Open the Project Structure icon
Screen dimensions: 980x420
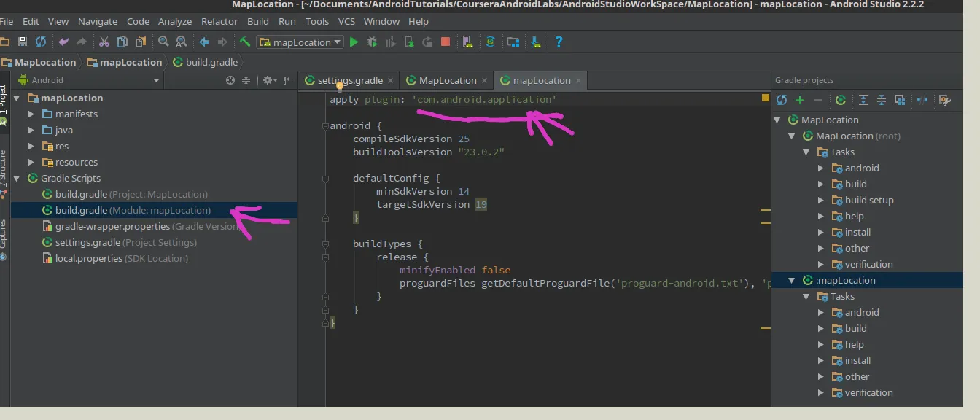tap(513, 42)
